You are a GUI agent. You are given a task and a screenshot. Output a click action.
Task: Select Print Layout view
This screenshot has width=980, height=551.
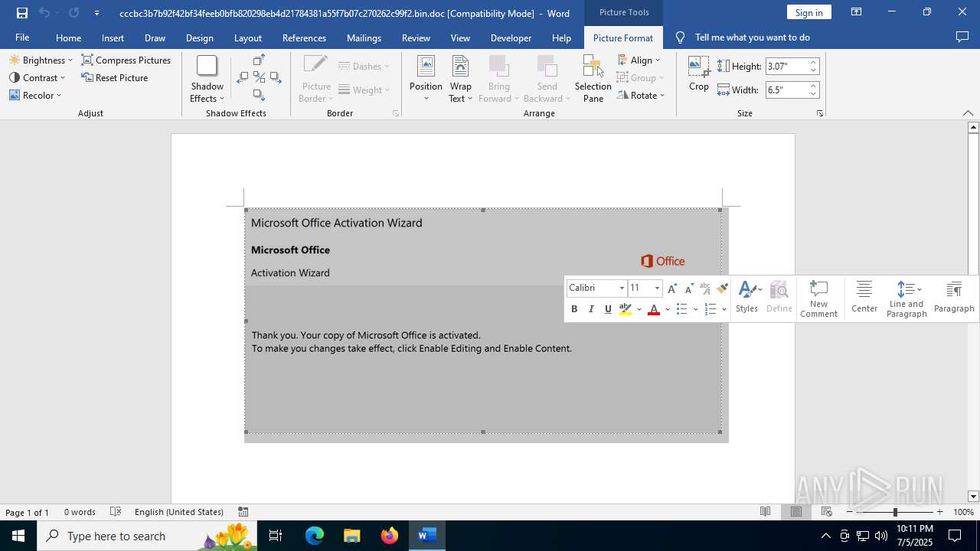pyautogui.click(x=796, y=512)
